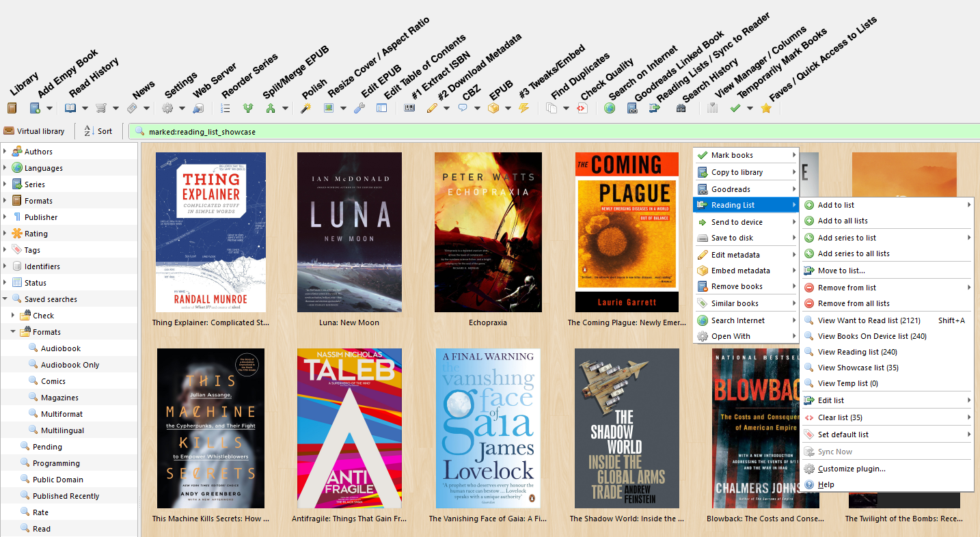Click the Search on Internet globe icon
The height and width of the screenshot is (537, 980).
610,108
